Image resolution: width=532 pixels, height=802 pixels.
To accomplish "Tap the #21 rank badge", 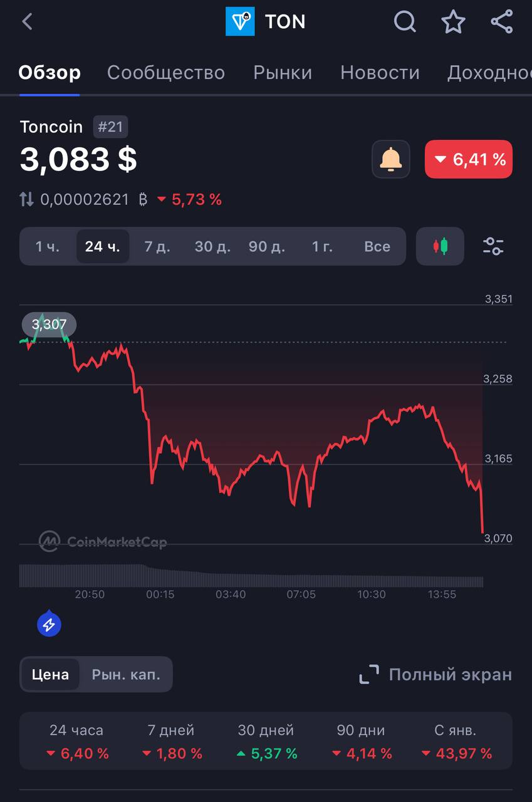I will pyautogui.click(x=111, y=127).
